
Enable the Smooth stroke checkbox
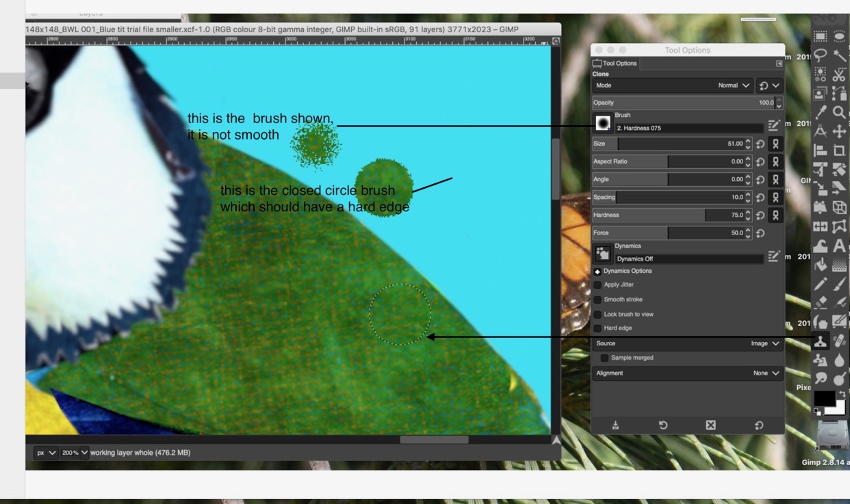597,300
